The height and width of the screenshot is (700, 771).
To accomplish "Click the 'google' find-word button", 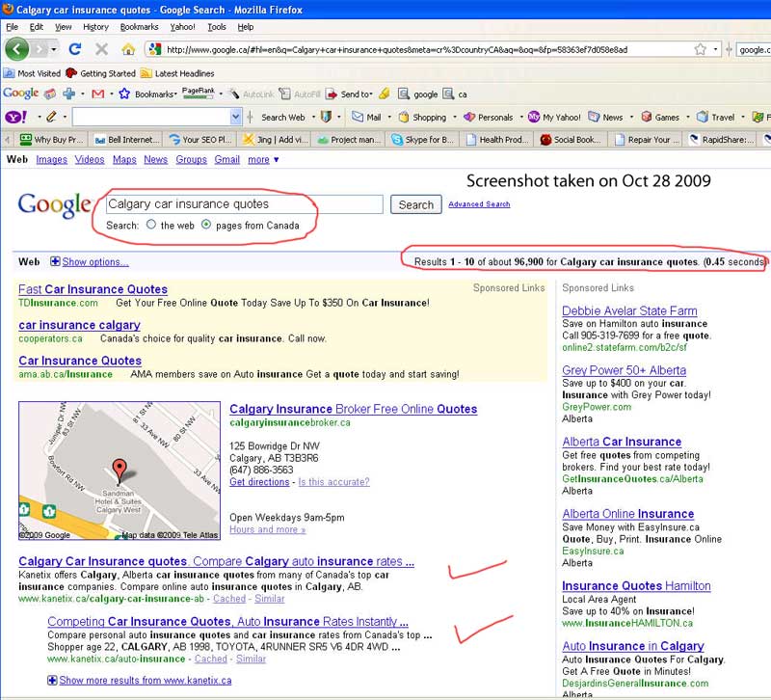I will tap(418, 94).
